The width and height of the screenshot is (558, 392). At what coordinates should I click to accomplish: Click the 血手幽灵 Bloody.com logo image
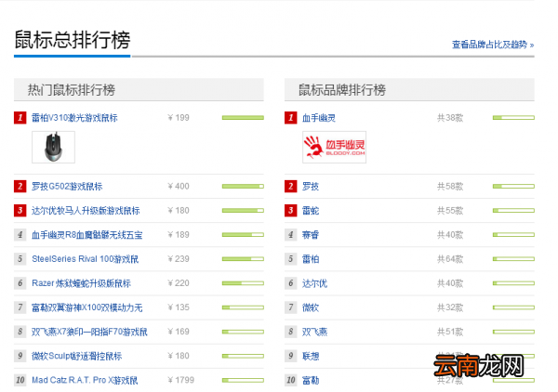tap(334, 147)
